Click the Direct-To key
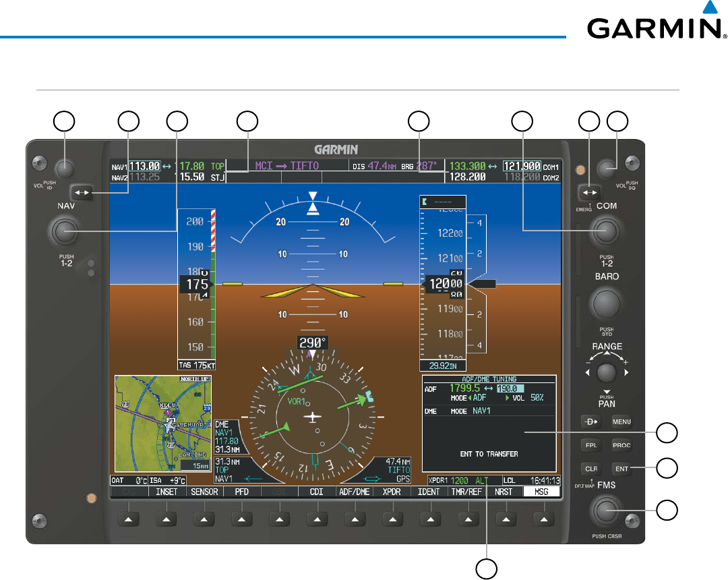Screen dimensions: 728x580 pyautogui.click(x=591, y=422)
